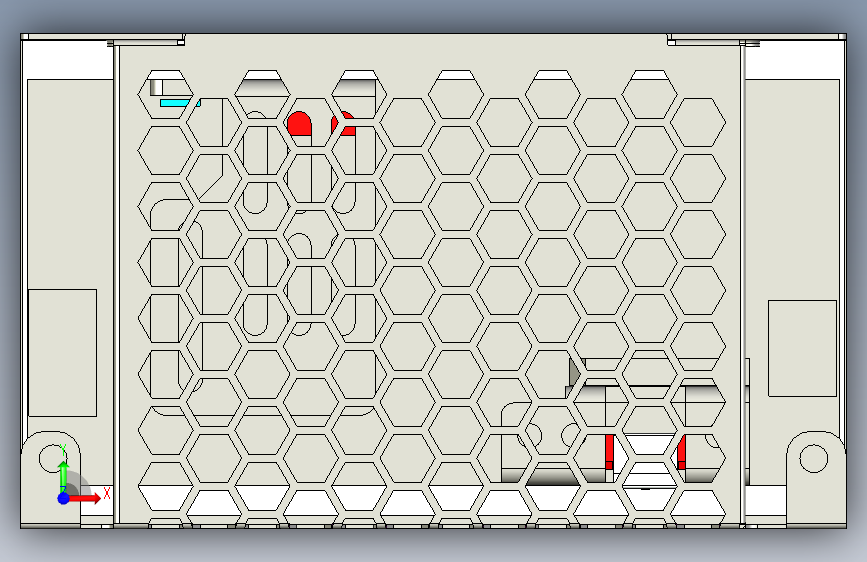Select the cyan bar behind the top-left hexagon
This screenshot has height=562, width=867.
[x=177, y=103]
